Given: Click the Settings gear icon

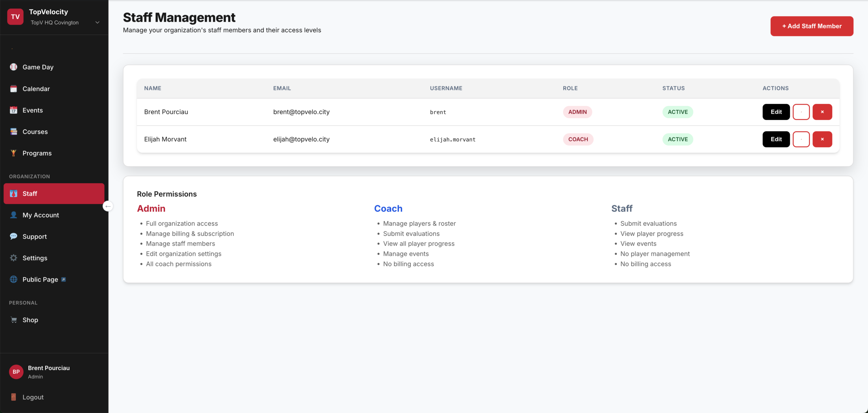Looking at the screenshot, I should pyautogui.click(x=14, y=258).
